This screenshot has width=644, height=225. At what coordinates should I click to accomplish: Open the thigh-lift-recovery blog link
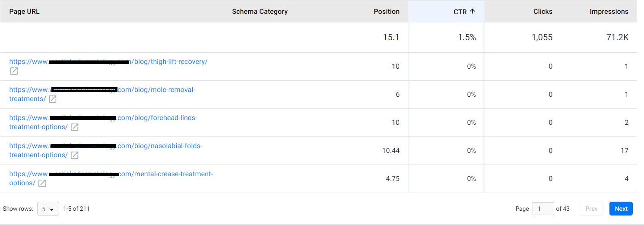tap(108, 62)
